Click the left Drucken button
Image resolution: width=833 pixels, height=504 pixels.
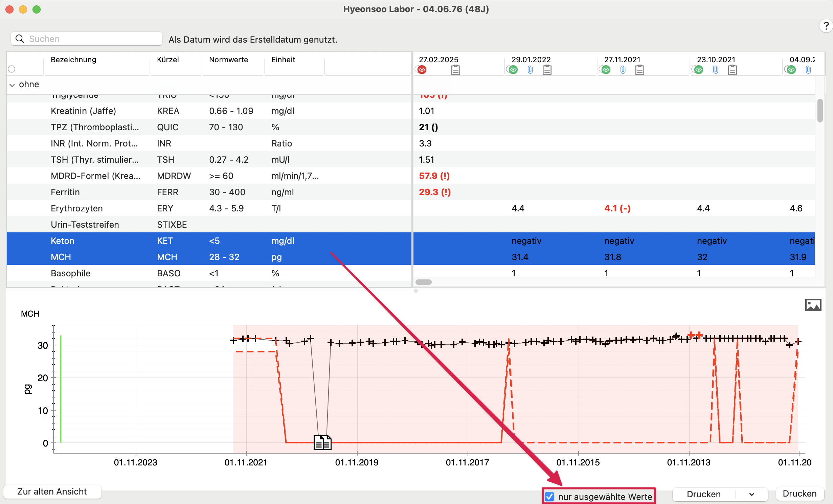click(x=704, y=494)
